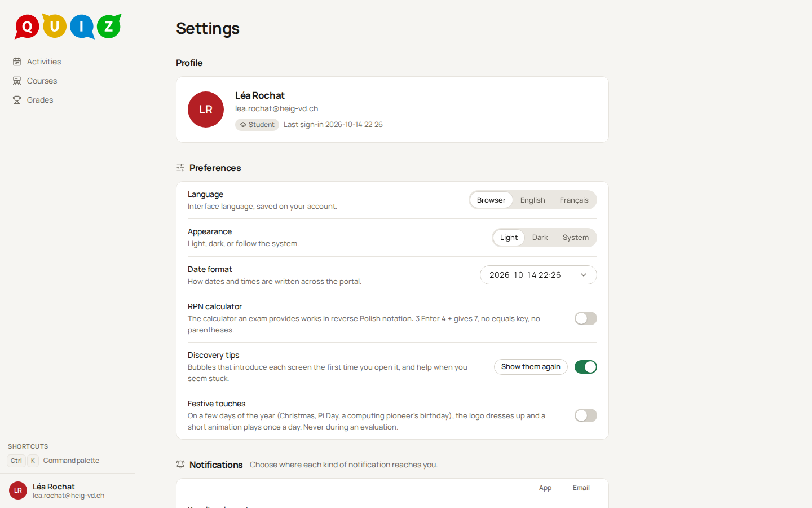Image resolution: width=812 pixels, height=508 pixels.
Task: Click the Grades trophy icon
Action: tap(17, 100)
